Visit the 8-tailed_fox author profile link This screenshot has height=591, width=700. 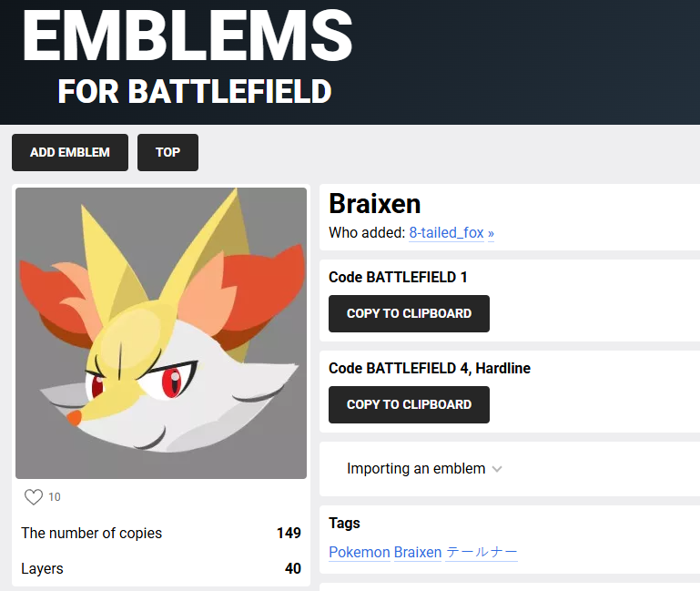(x=451, y=233)
